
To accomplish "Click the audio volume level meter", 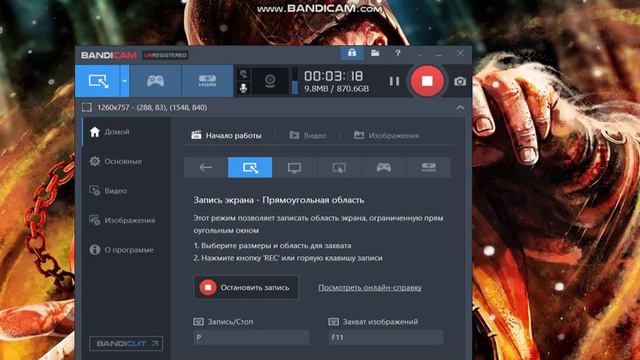I will 295,82.
